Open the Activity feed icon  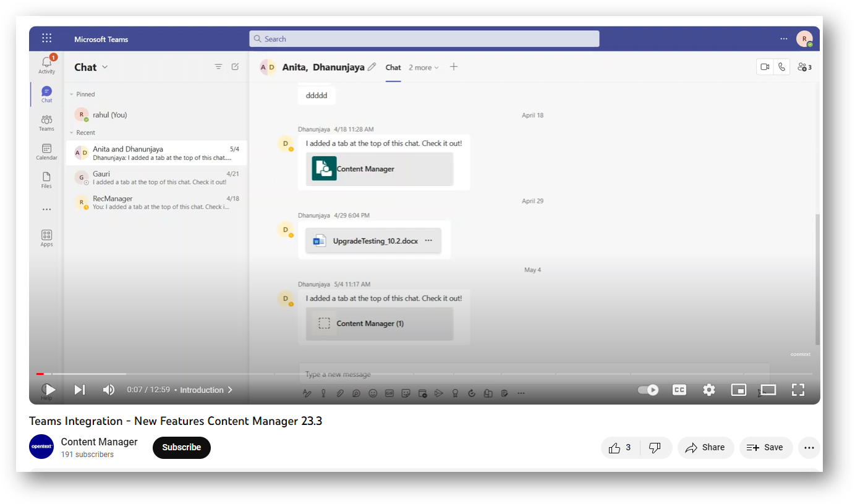[x=47, y=64]
